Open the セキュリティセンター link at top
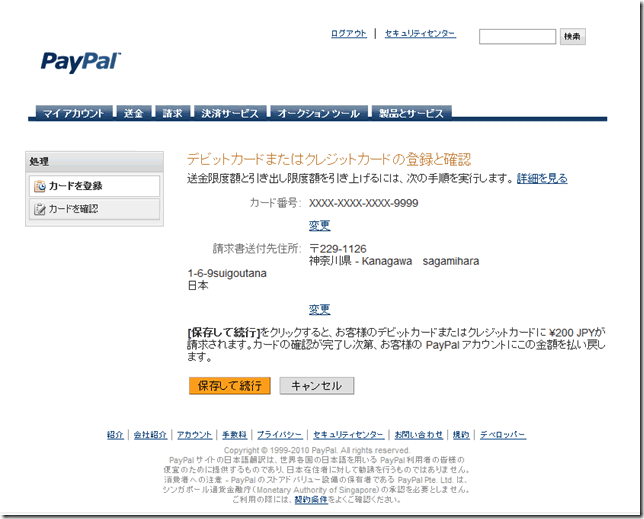 (420, 34)
